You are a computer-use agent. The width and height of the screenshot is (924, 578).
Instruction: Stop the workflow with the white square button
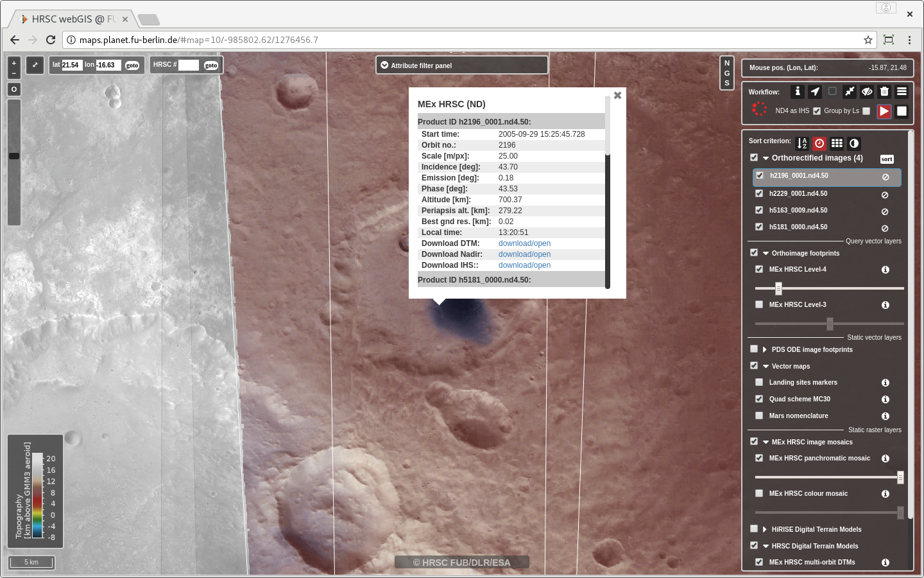pos(902,111)
